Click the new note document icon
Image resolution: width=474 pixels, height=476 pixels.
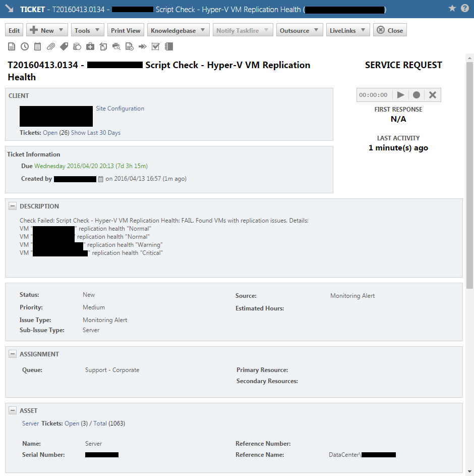coord(11,46)
